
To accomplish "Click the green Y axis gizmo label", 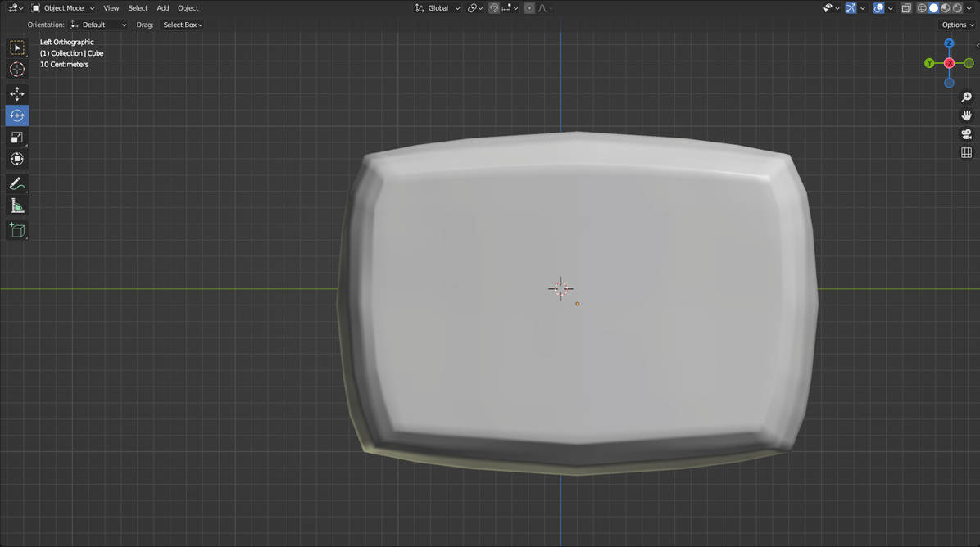I will coord(929,63).
